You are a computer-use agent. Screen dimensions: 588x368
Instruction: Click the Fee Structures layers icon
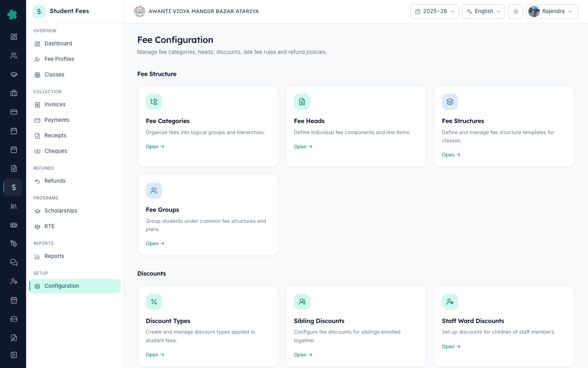pos(450,102)
